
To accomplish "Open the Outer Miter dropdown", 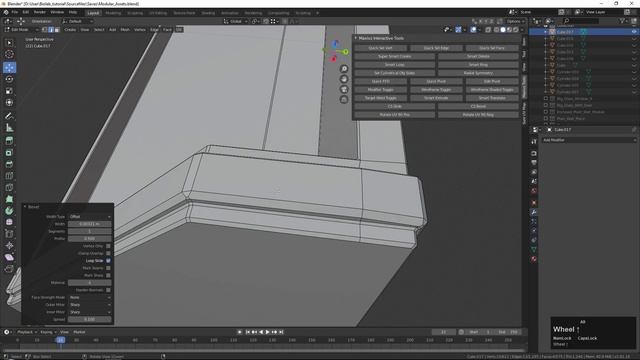I will [89, 305].
